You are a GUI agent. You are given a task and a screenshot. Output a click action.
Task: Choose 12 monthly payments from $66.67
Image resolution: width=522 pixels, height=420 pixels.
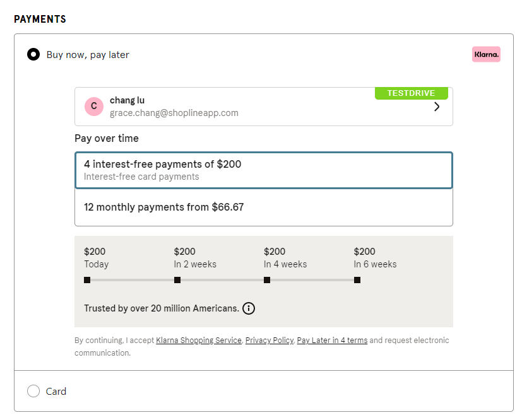[264, 207]
